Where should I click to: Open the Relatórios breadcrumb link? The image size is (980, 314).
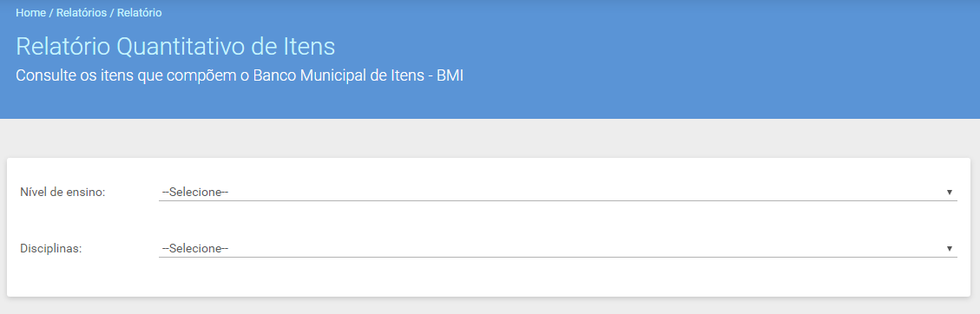82,12
